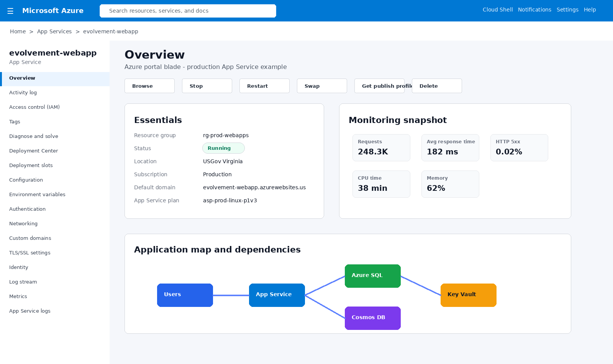613x364 pixels.
Task: Open the Avg response time tile
Action: [450, 148]
